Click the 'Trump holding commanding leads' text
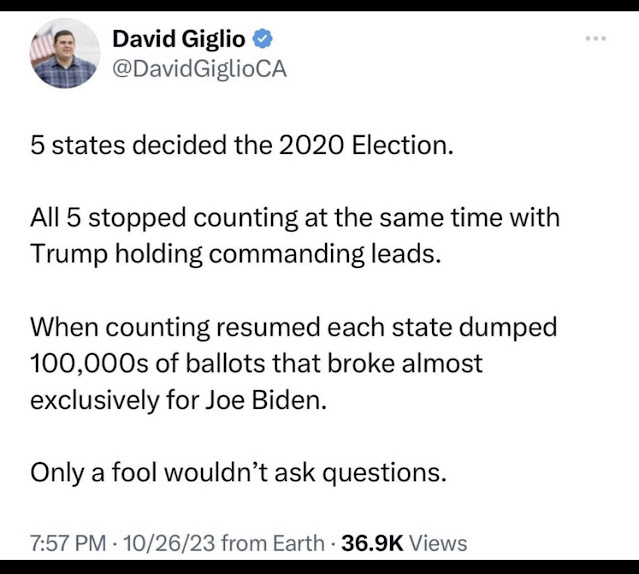Screen dimensions: 639x574 [236, 254]
